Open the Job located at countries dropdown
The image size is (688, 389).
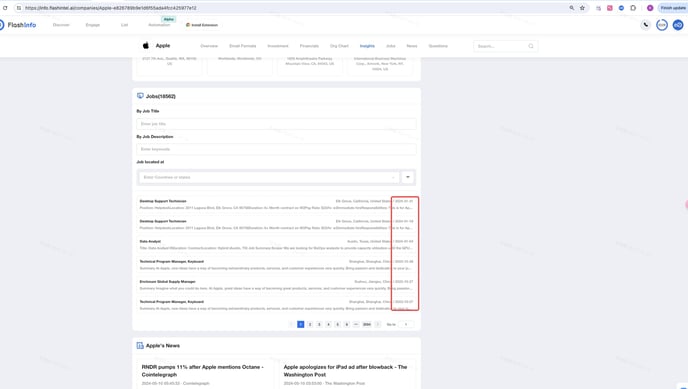(269, 177)
